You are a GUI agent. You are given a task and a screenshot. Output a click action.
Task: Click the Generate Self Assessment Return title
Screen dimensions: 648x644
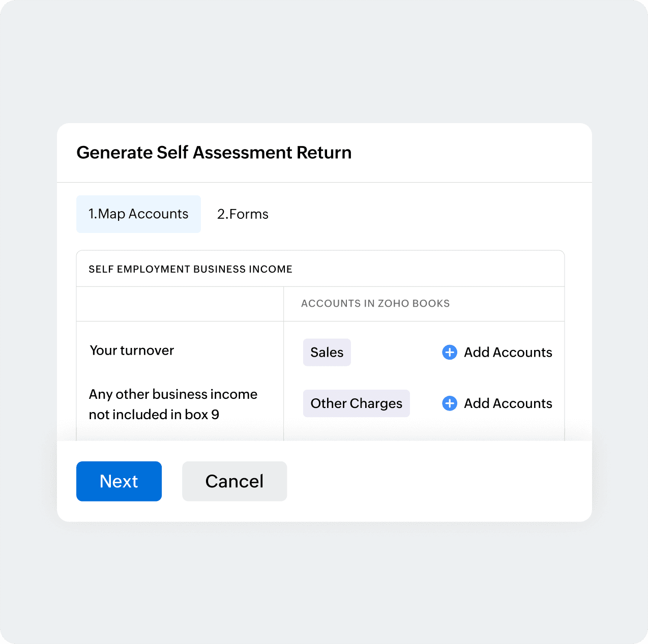[x=214, y=153]
